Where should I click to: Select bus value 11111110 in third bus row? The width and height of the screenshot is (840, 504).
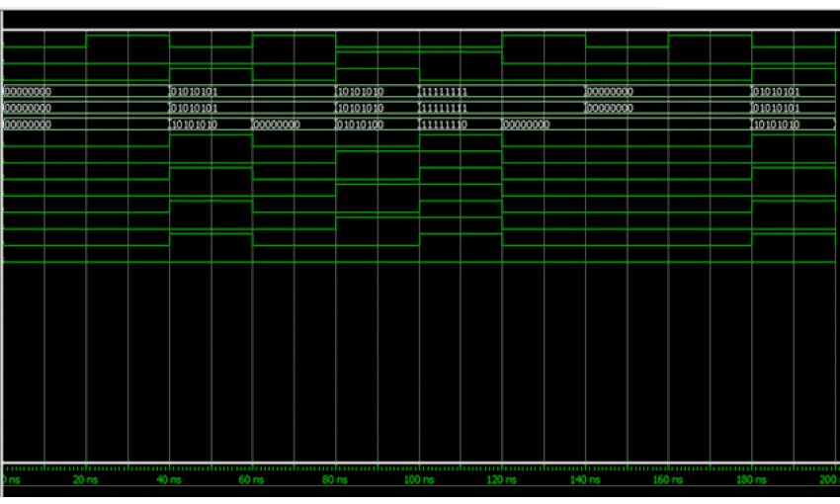point(444,125)
